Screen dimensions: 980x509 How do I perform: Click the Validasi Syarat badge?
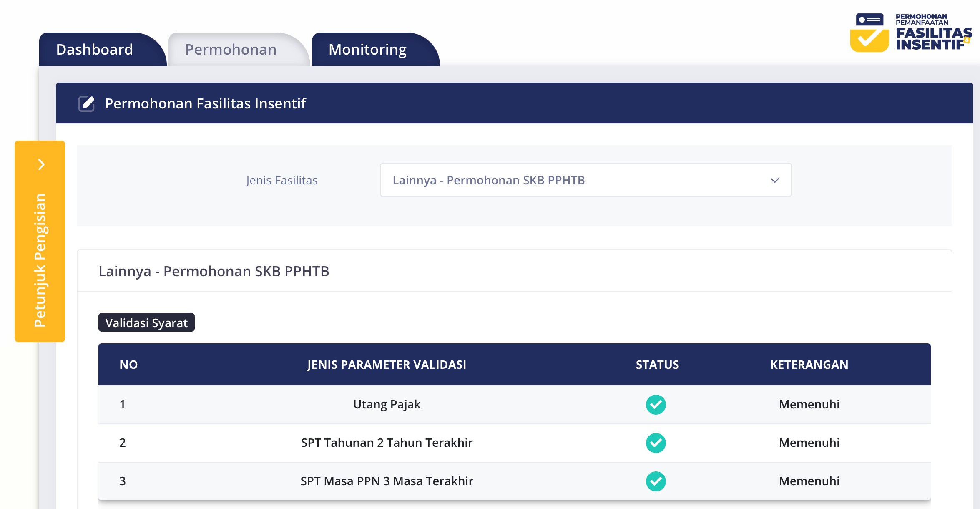coord(146,323)
